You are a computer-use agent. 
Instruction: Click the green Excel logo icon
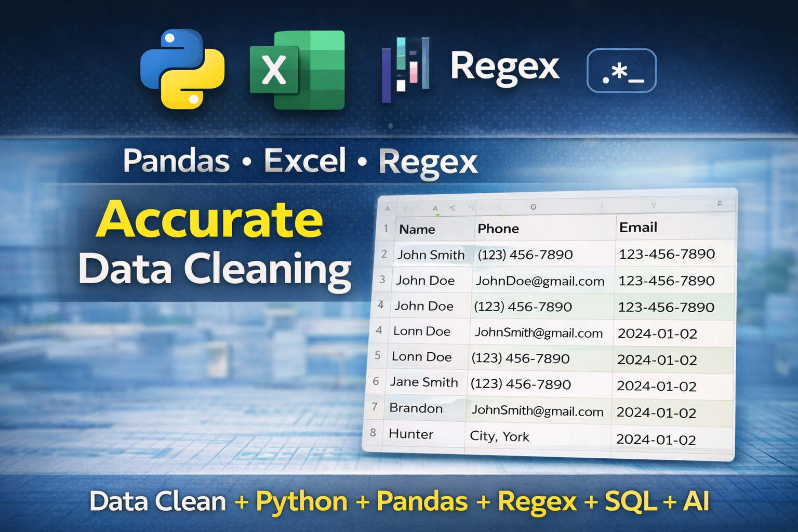pyautogui.click(x=297, y=70)
